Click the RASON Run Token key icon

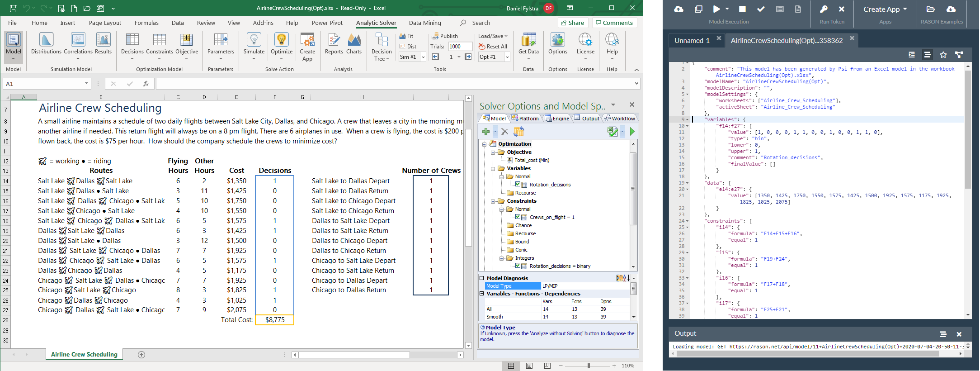pos(824,9)
